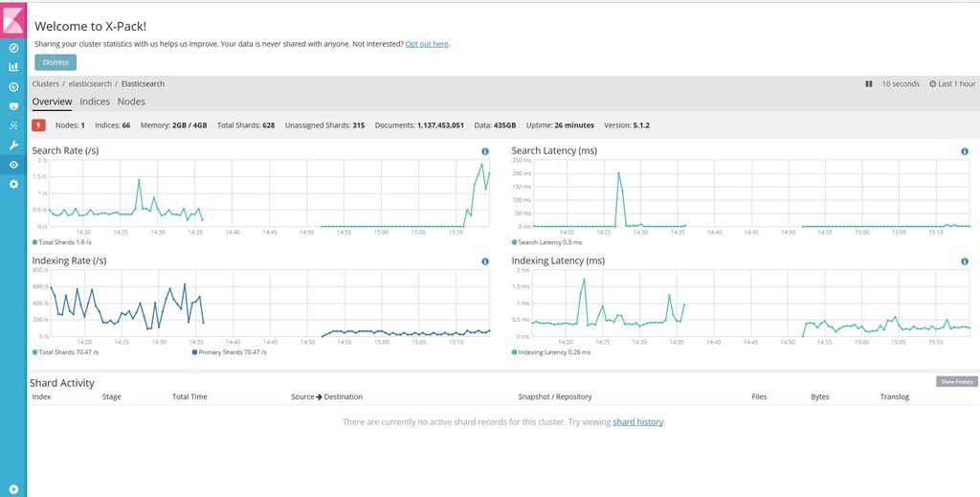Click the Snapshot / Repository column header
Viewport: 980px width, 497px height.
(555, 396)
